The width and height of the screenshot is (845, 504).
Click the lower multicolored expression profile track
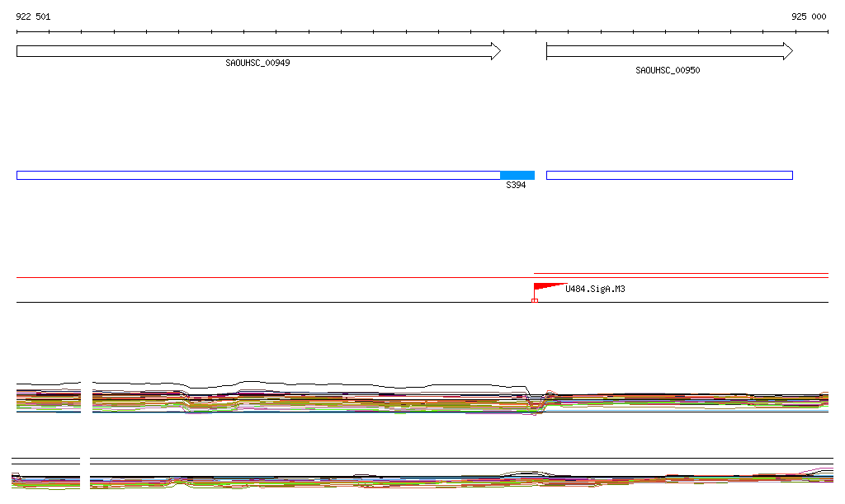[413, 480]
